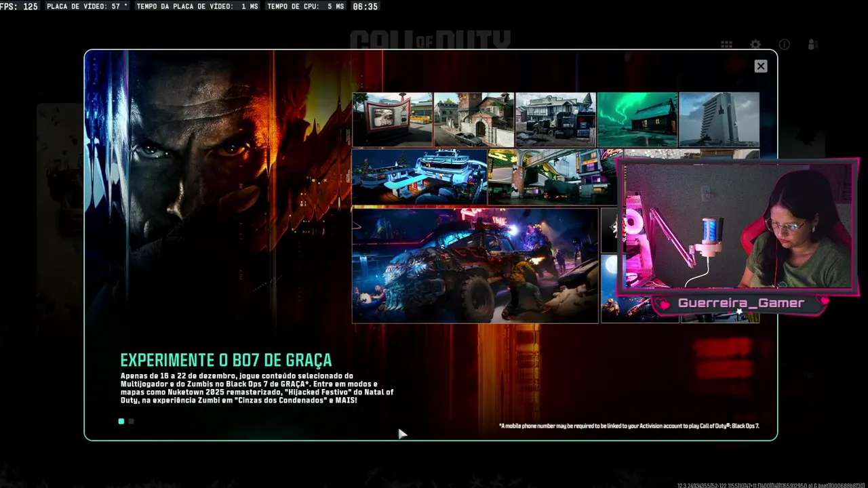Viewport: 868px width, 488px height.
Task: Click the mobile phone number disclaimer text
Action: 629,426
